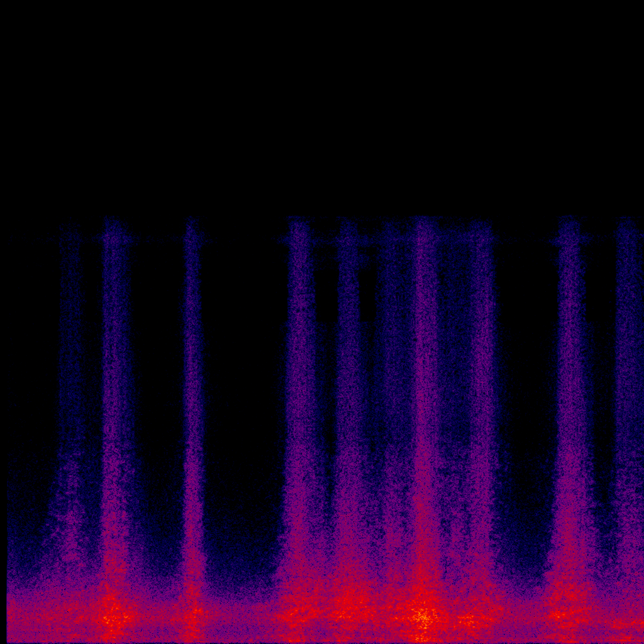The height and width of the screenshot is (644, 644).
Task: Click the narrow black margin strip on left edge
Action: [3, 440]
